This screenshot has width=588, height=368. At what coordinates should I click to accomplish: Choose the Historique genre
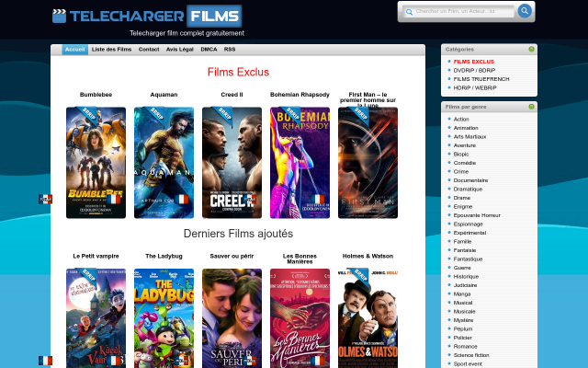point(466,276)
